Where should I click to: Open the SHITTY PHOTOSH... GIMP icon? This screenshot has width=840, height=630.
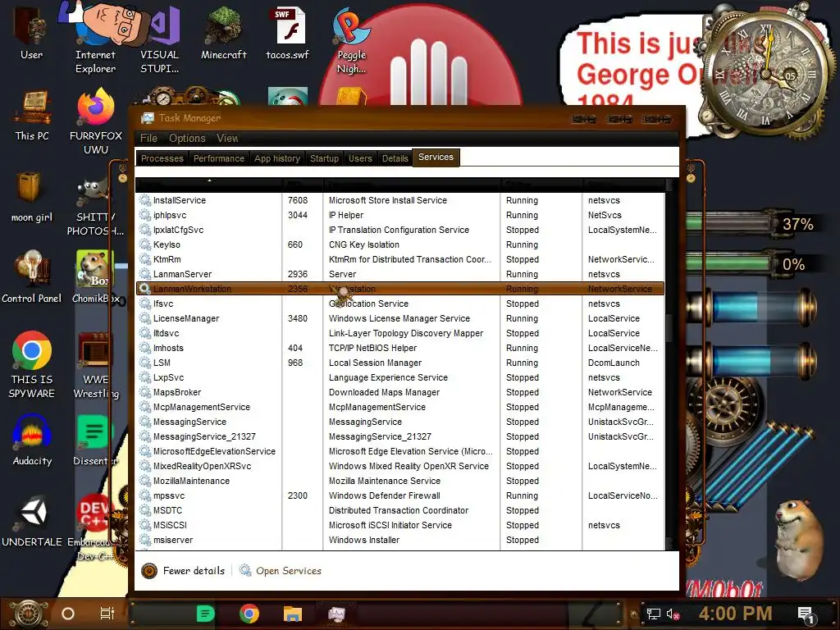(x=95, y=207)
